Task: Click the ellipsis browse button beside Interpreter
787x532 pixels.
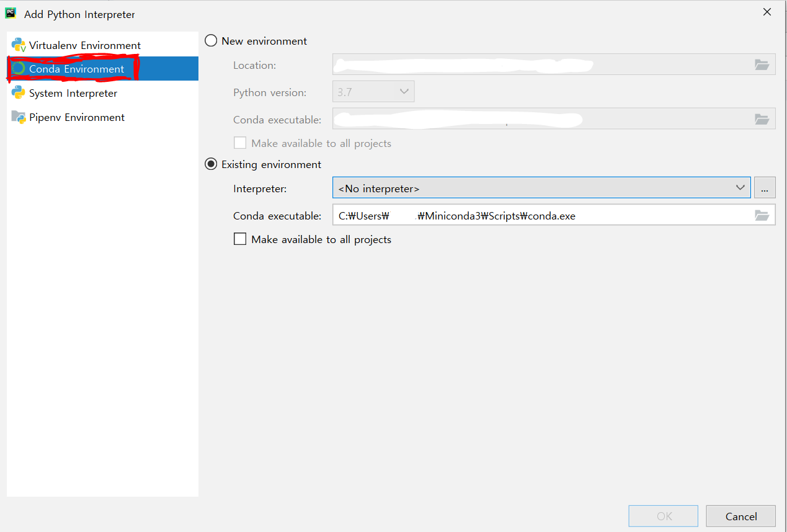Action: 765,188
